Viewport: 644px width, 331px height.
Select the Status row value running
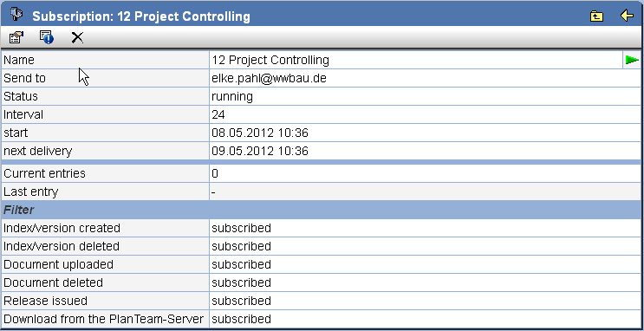click(x=232, y=96)
